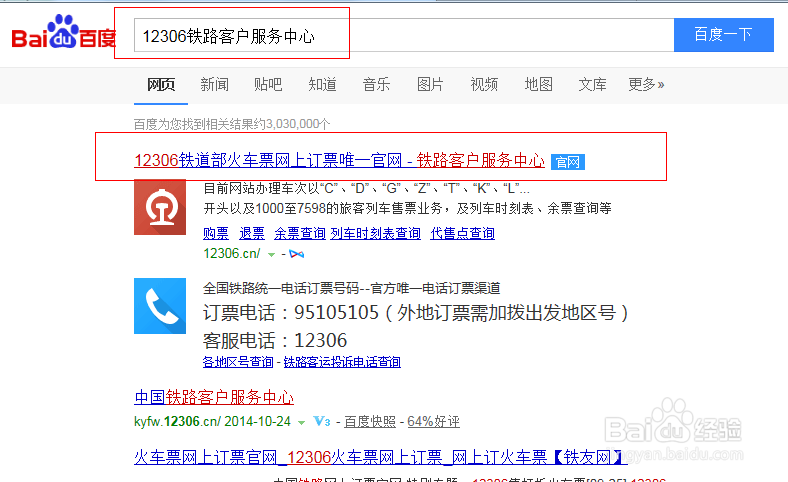The image size is (788, 482).
Task: Click the 客服电话：12306 text
Action: (275, 341)
